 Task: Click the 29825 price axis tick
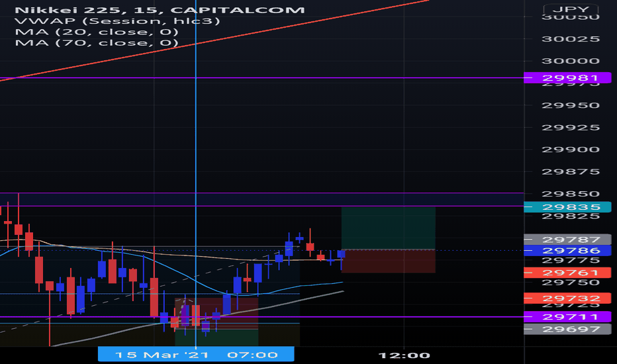(x=571, y=216)
